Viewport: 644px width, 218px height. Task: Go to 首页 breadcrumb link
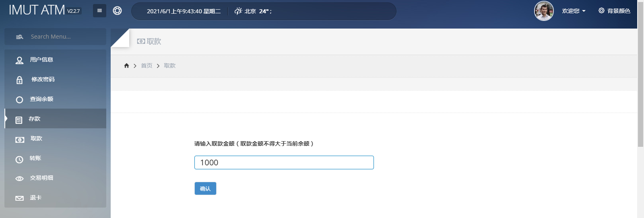coord(147,66)
